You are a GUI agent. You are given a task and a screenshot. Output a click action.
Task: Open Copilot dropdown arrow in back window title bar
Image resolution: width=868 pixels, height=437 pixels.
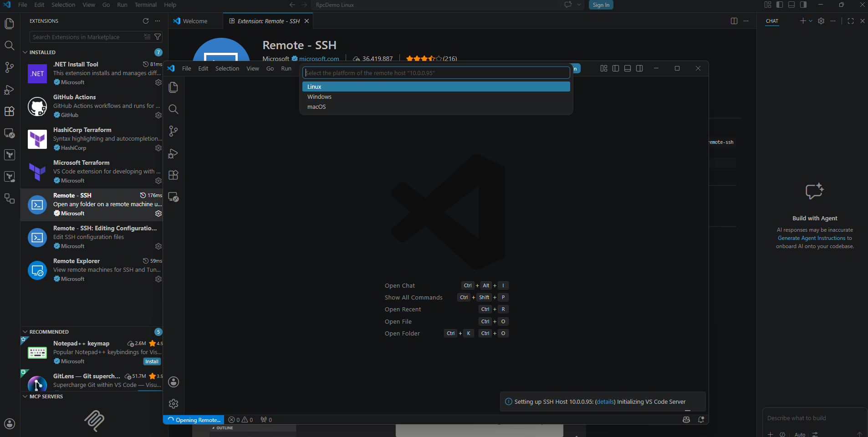pyautogui.click(x=579, y=5)
